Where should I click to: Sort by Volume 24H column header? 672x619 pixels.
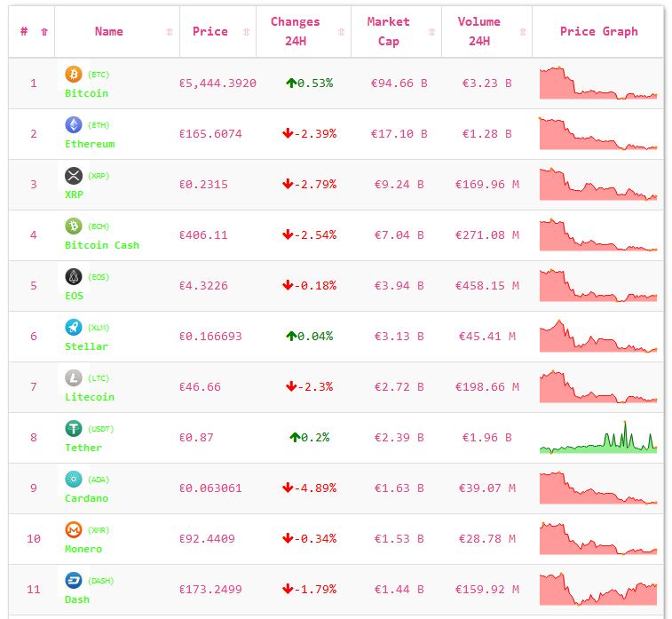pyautogui.click(x=479, y=31)
